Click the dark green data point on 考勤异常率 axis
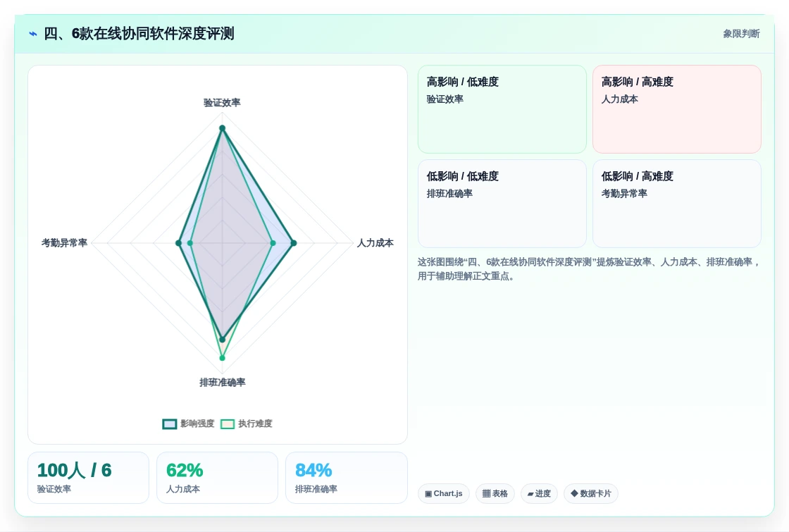The image size is (789, 532). point(178,243)
